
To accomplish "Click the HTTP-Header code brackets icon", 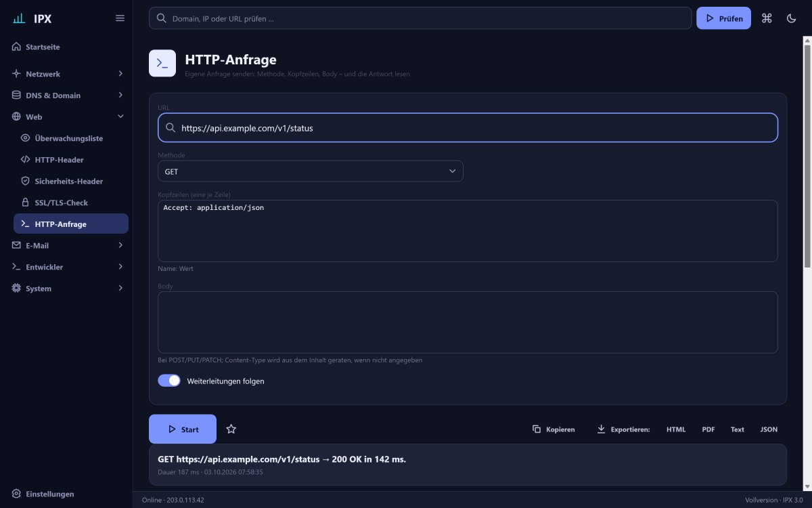I will coord(26,160).
